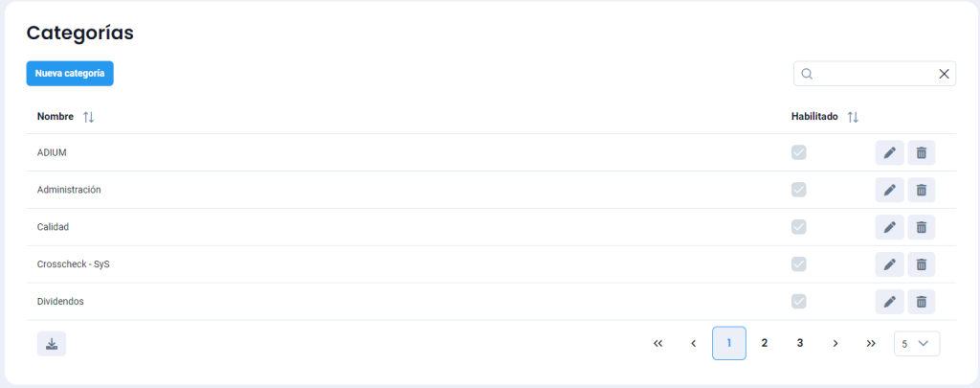Sort the table by Habilitado column
This screenshot has width=980, height=388.
[x=853, y=117]
